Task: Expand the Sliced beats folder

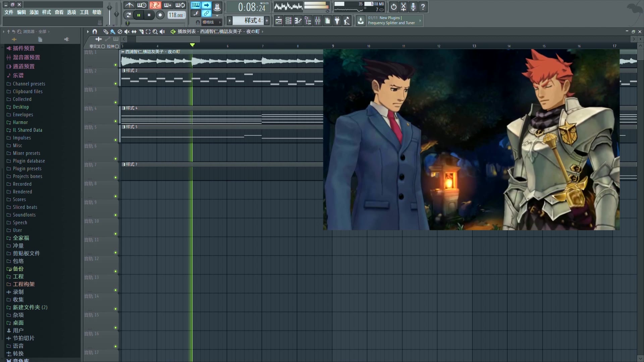Action: pos(25,207)
